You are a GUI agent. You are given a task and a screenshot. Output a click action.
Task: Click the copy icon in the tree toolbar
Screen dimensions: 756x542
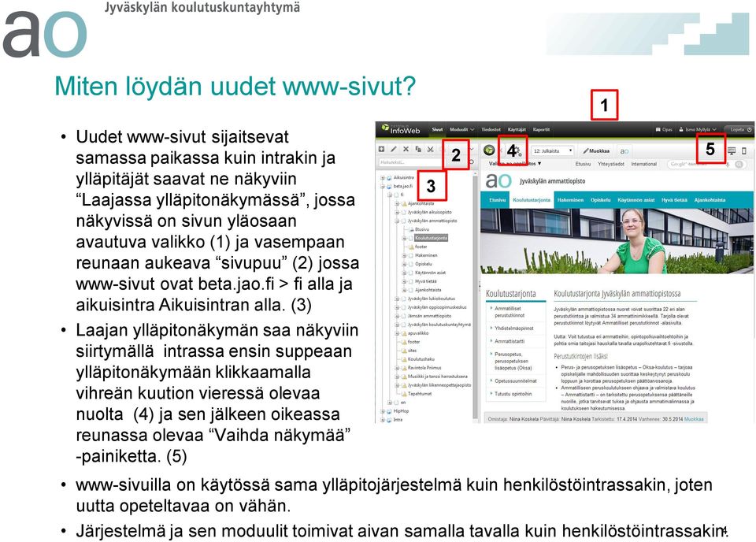coord(418,150)
